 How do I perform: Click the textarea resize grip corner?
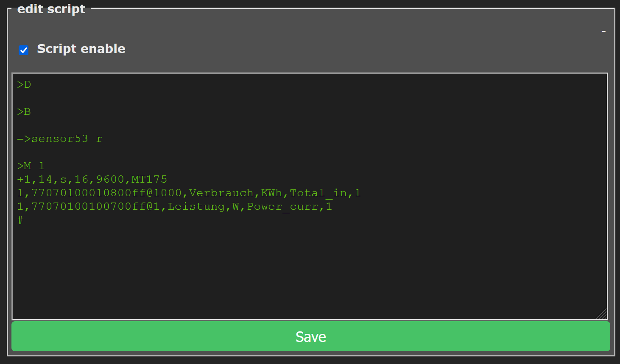click(602, 314)
